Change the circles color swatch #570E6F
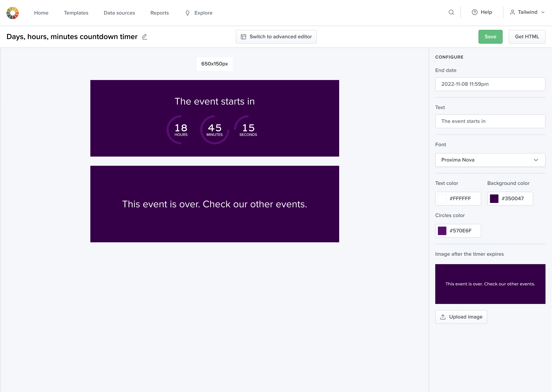 442,230
